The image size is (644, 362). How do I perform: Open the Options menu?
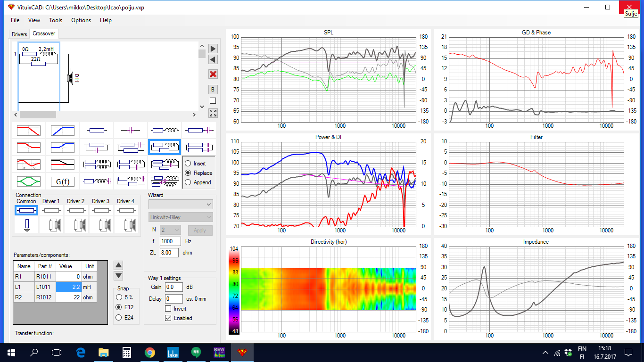click(x=81, y=20)
